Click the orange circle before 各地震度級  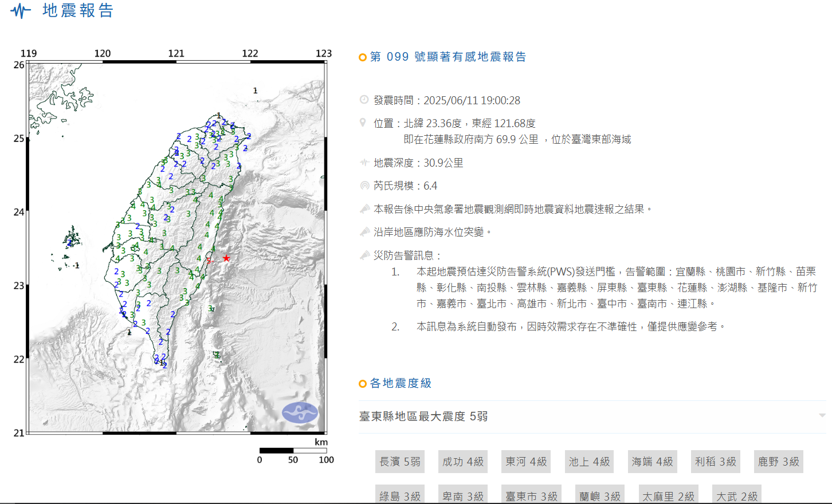pos(362,384)
